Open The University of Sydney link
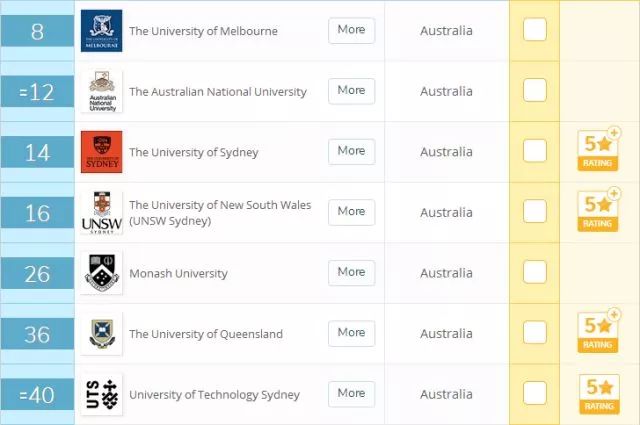640x425 pixels. [x=194, y=152]
